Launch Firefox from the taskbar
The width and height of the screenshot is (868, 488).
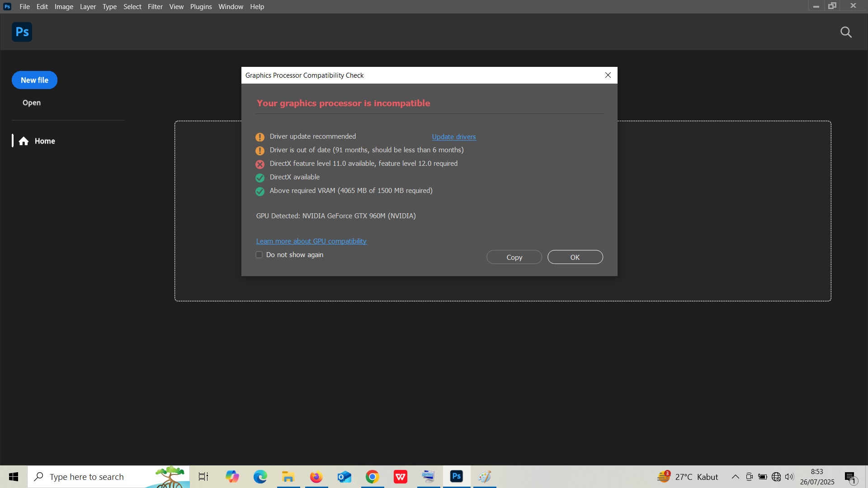[316, 477]
